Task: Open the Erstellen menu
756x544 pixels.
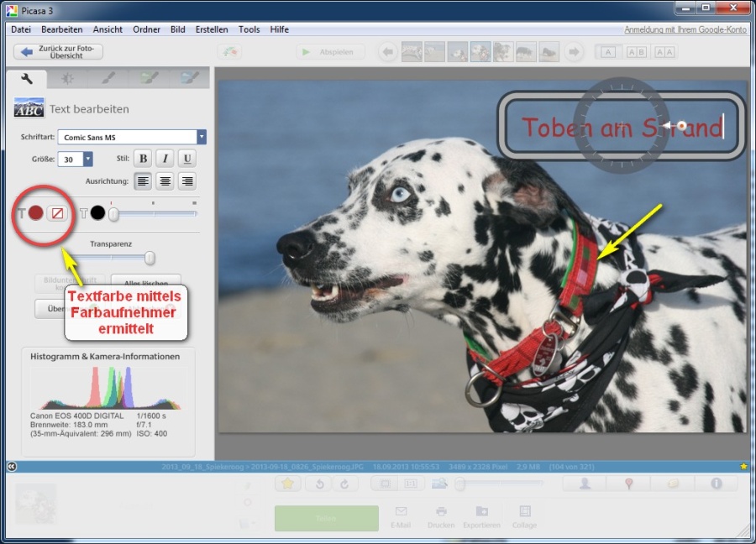Action: coord(212,29)
